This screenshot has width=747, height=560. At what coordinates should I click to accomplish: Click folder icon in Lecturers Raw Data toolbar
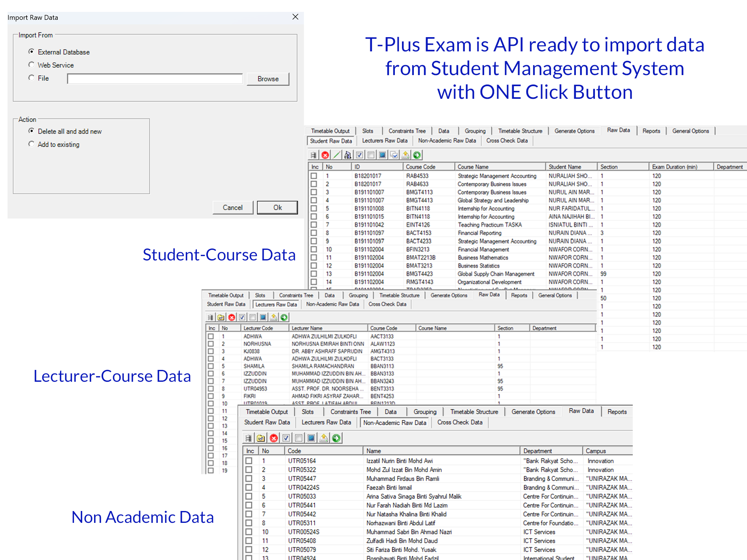[221, 317]
